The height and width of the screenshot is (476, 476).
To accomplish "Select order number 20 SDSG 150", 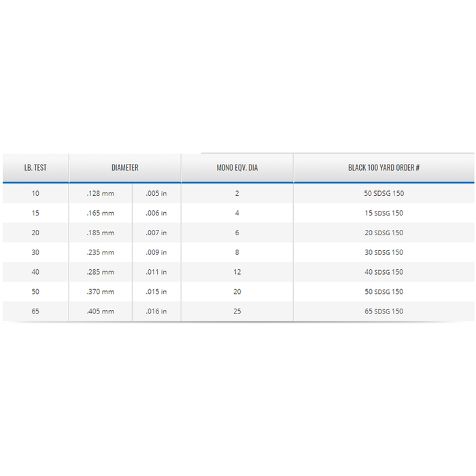I will coord(384,233).
